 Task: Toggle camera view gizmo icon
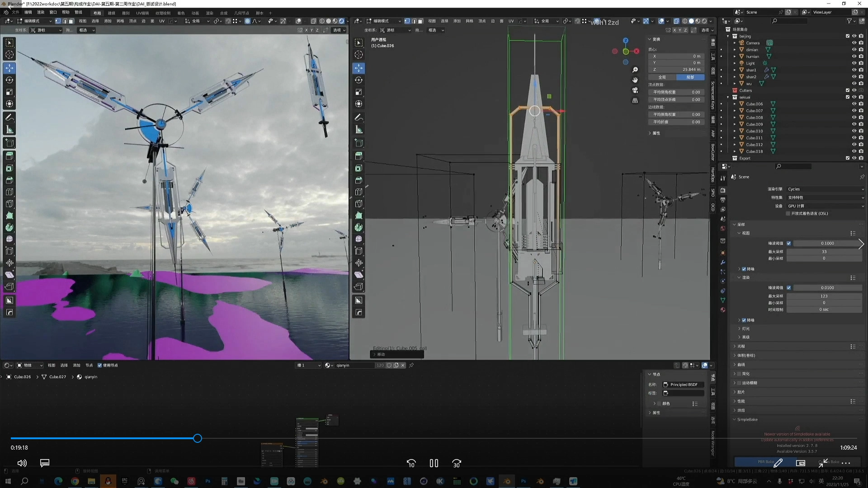[x=635, y=90]
